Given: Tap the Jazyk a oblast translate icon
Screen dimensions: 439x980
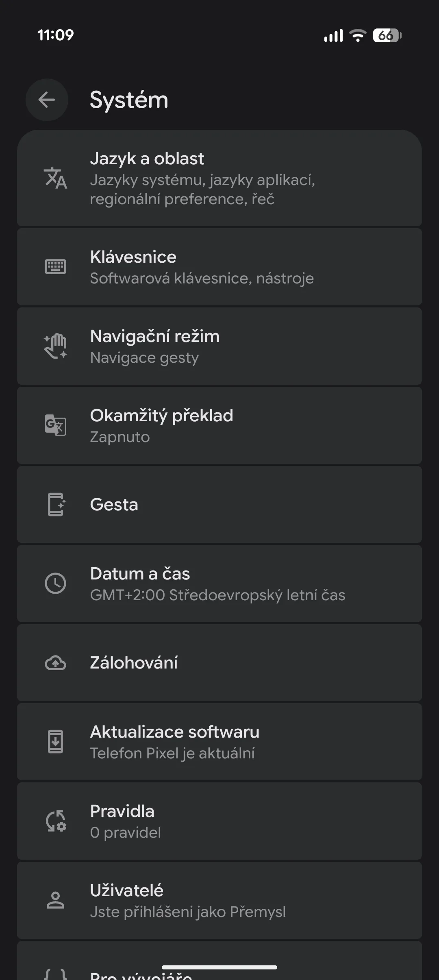Looking at the screenshot, I should click(55, 178).
